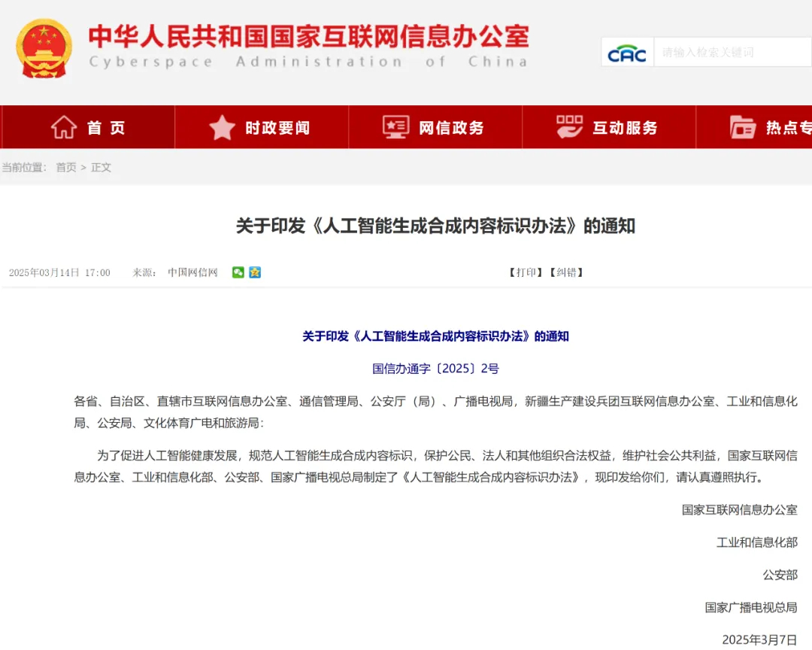Image resolution: width=812 pixels, height=650 pixels.
Task: Open 首页 from the breadcrumb trail
Action: [x=66, y=167]
